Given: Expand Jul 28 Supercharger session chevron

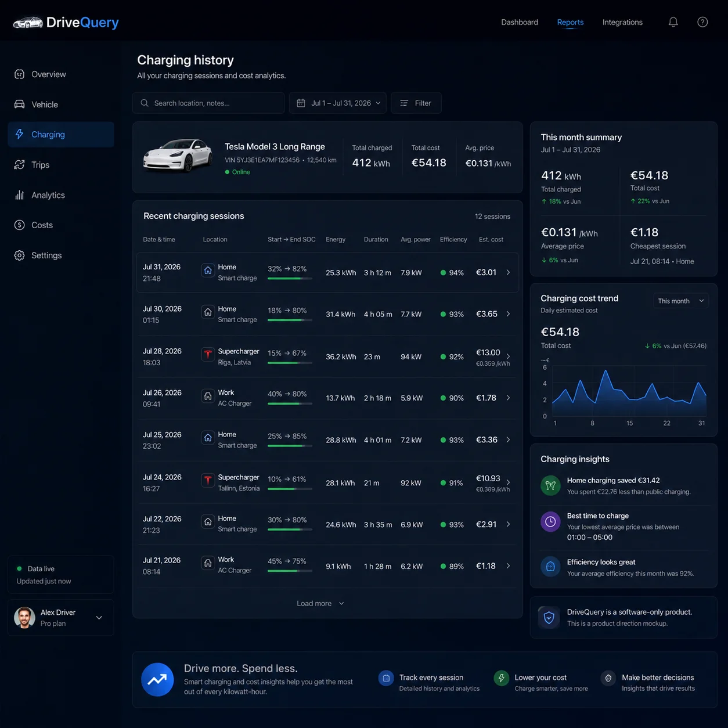Looking at the screenshot, I should 508,356.
